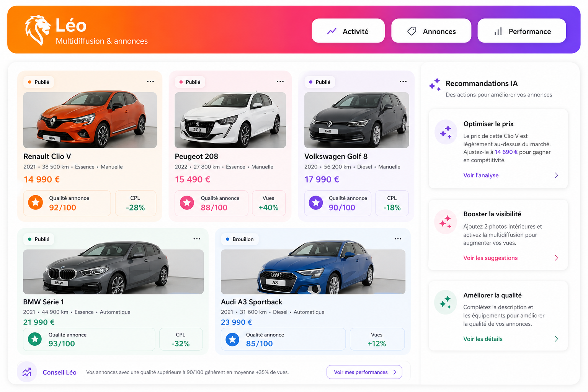This screenshot has height=392, width=588.
Task: Open the Volkswagen Golf 8 car photo
Action: click(x=357, y=120)
